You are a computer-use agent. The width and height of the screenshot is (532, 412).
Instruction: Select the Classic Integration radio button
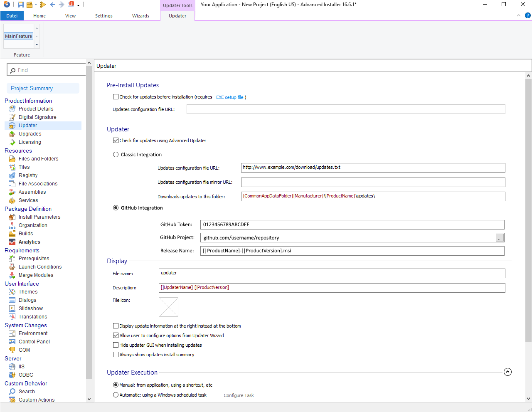tap(116, 155)
